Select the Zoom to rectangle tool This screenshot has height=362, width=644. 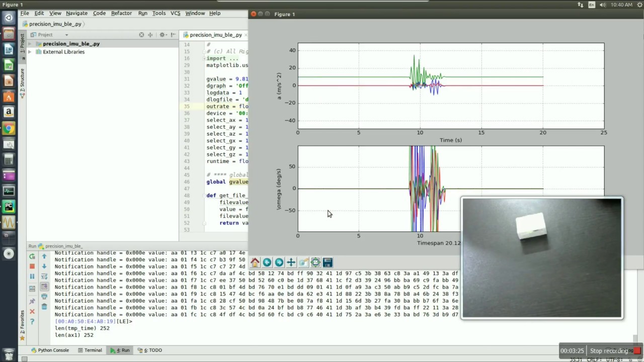303,262
